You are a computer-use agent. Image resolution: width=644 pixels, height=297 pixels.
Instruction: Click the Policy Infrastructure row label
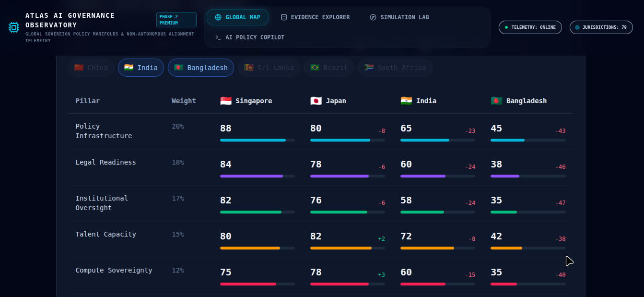(104, 131)
